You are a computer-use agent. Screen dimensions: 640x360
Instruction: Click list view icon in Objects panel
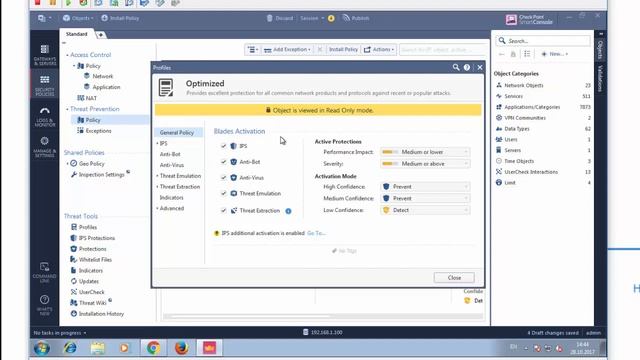527,54
